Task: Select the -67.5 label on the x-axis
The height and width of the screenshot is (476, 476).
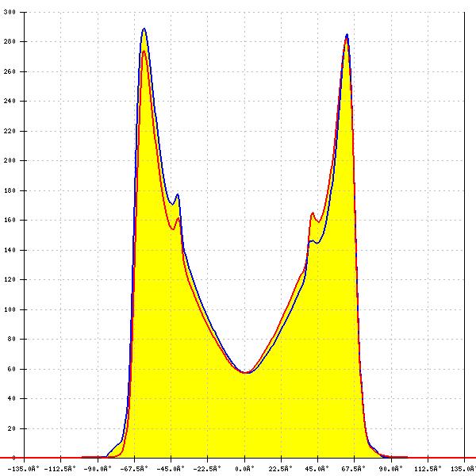Action: 134,469
